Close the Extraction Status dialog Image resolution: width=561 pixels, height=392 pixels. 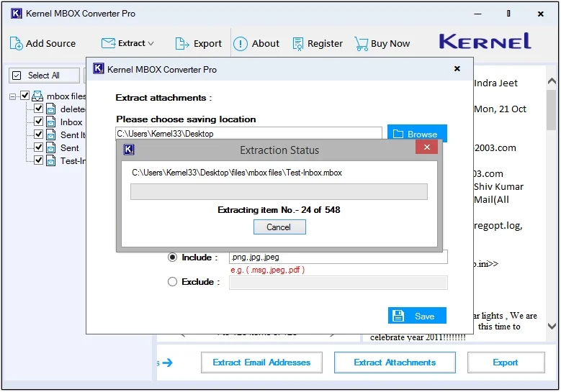426,147
